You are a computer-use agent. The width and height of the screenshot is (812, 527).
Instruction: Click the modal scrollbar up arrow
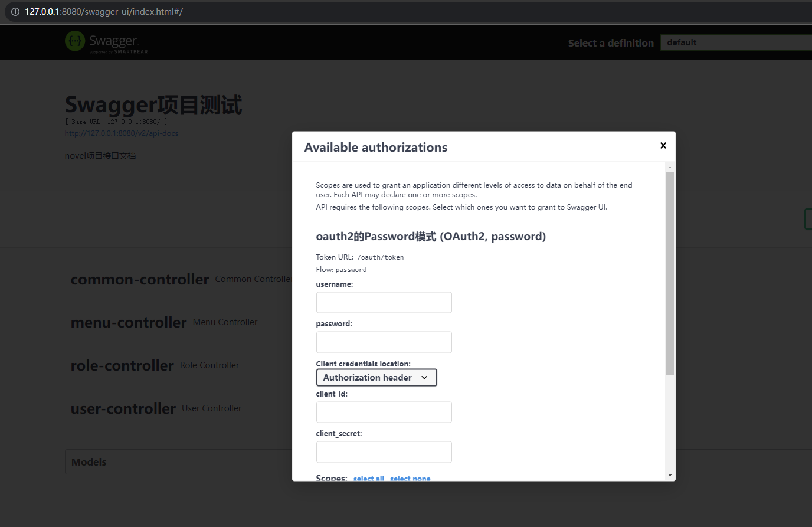coord(670,168)
